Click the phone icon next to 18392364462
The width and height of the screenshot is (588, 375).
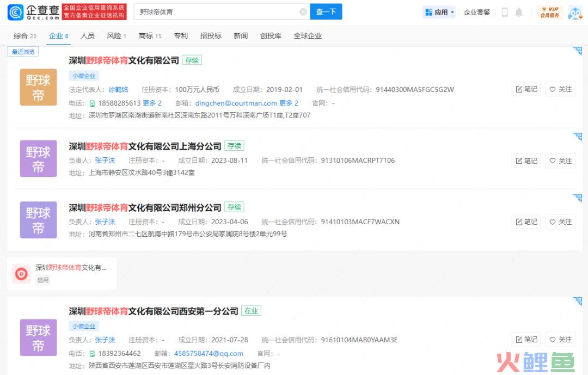pyautogui.click(x=92, y=354)
